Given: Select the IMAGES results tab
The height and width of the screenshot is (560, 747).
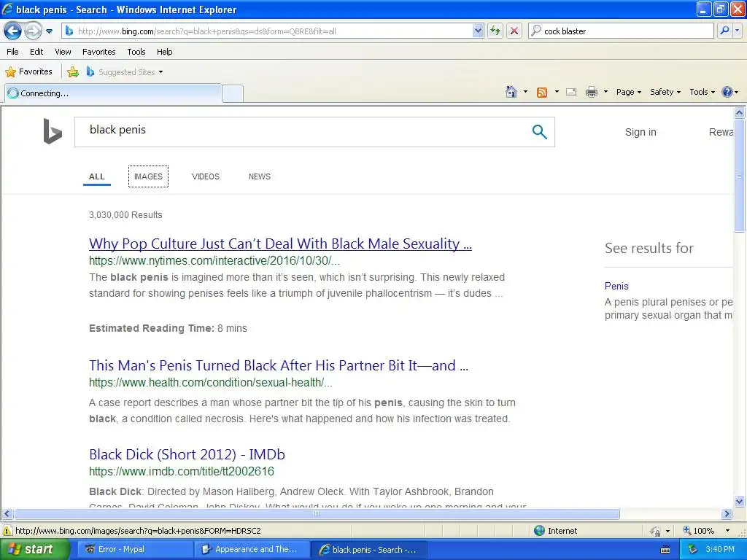Looking at the screenshot, I should click(148, 176).
